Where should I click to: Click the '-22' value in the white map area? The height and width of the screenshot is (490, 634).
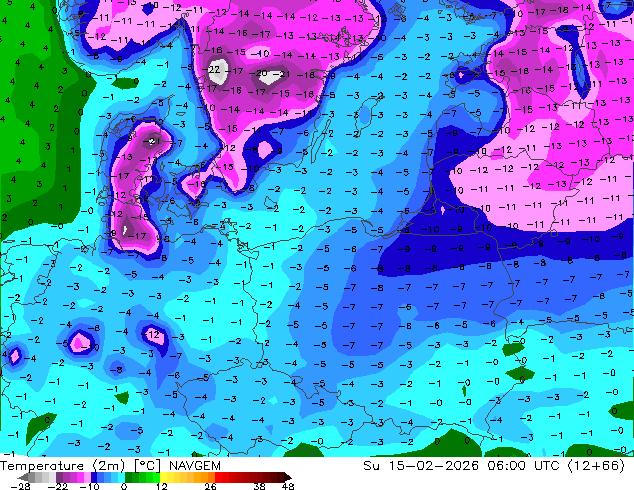(213, 70)
